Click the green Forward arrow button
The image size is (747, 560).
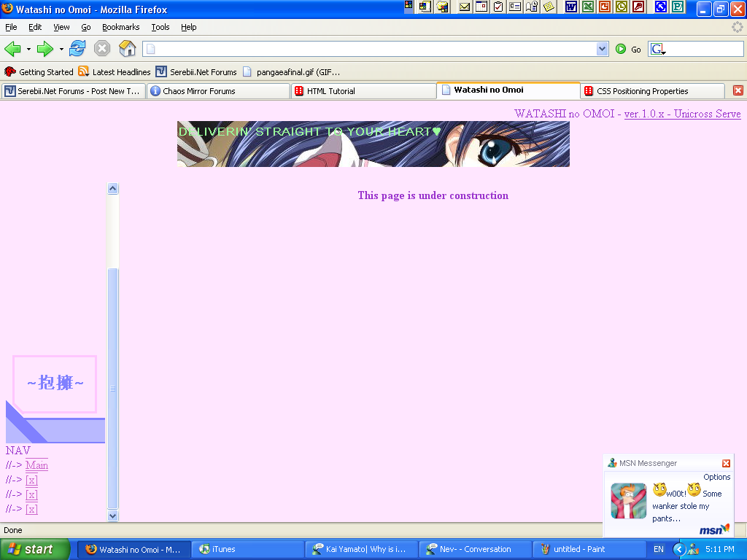pyautogui.click(x=44, y=49)
